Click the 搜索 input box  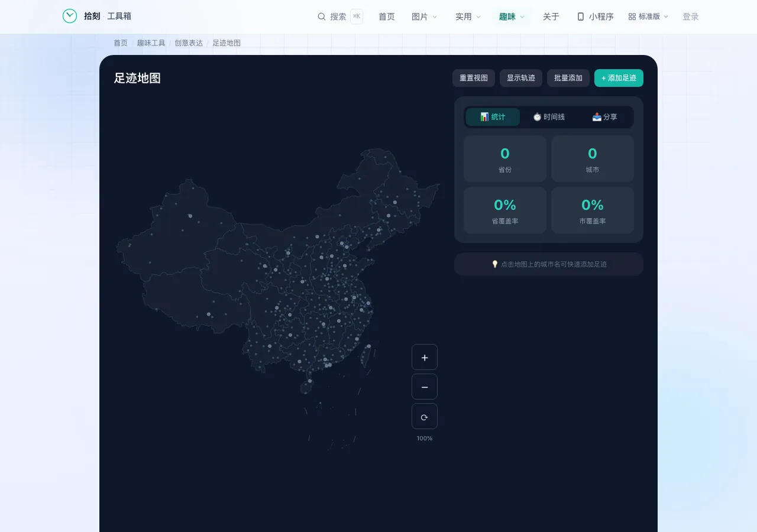[339, 17]
